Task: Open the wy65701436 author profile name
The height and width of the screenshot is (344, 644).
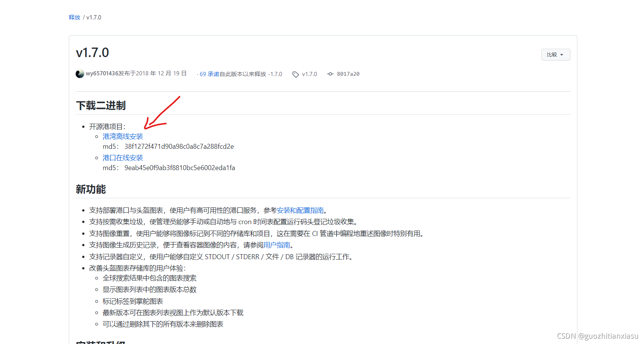Action: pos(102,73)
